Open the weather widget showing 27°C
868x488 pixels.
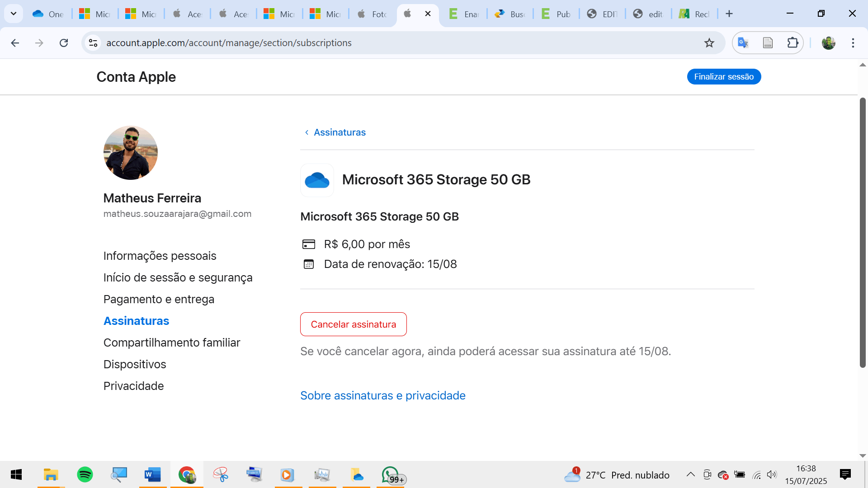(617, 475)
